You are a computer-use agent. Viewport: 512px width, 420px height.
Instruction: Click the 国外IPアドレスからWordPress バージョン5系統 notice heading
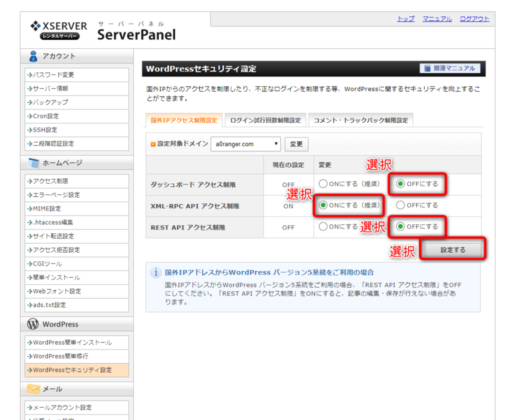coord(269,272)
